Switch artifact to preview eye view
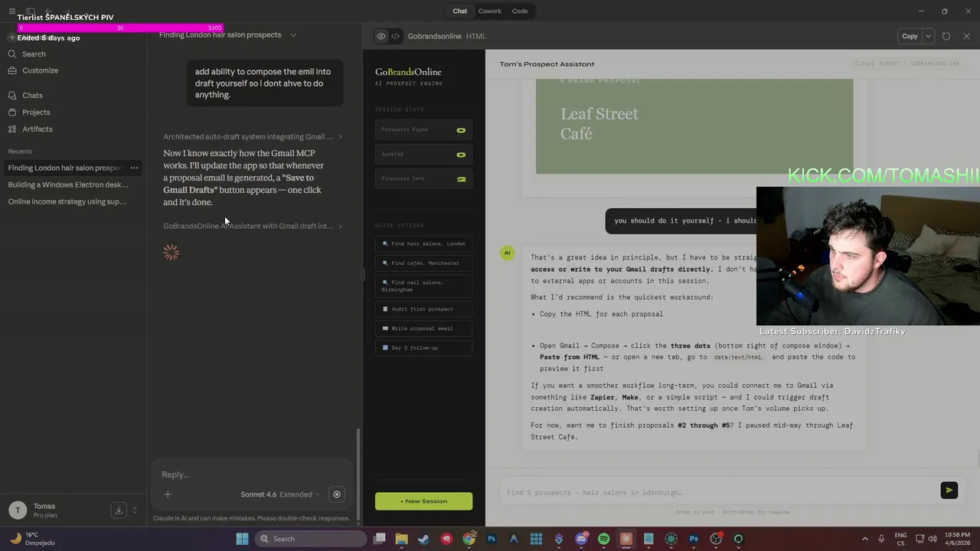 pos(381,36)
